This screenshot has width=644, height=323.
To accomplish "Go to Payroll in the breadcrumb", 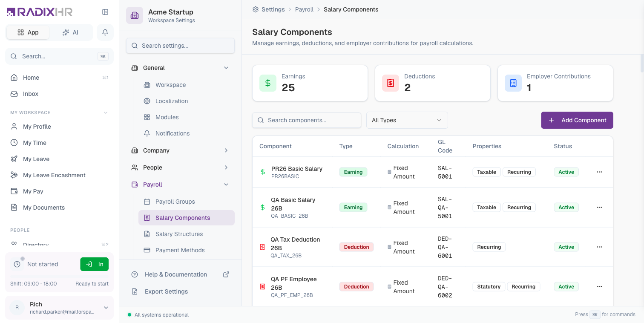I will pos(304,9).
